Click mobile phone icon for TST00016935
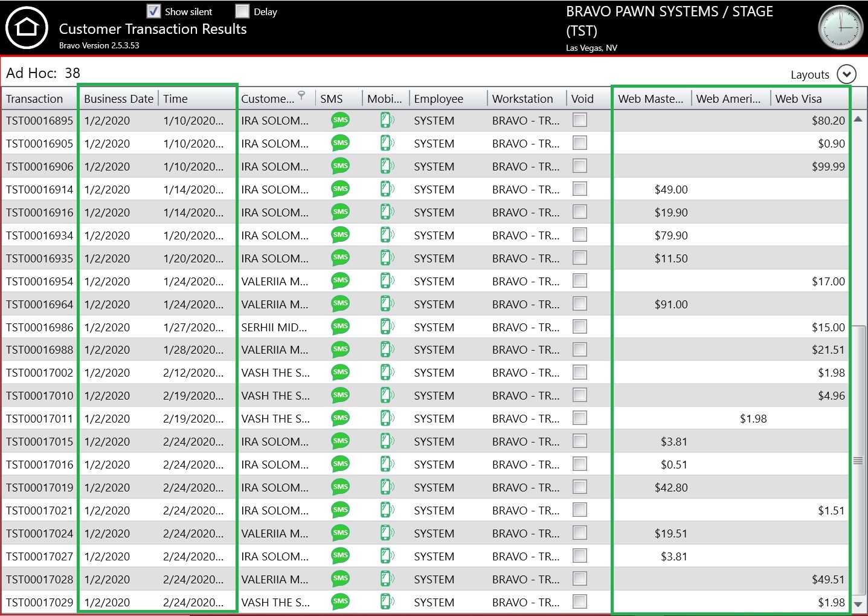The height and width of the screenshot is (616, 868). 387,258
